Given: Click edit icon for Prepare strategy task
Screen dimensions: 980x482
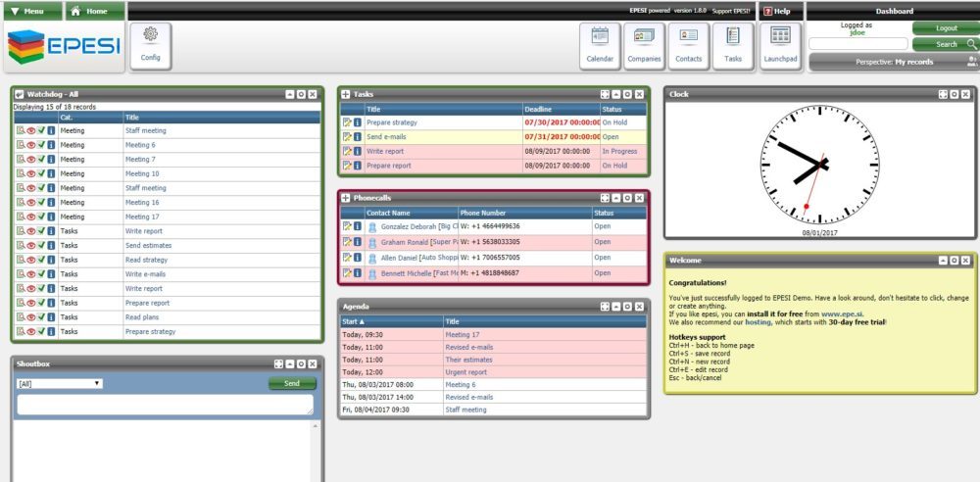Looking at the screenshot, I should (x=347, y=122).
